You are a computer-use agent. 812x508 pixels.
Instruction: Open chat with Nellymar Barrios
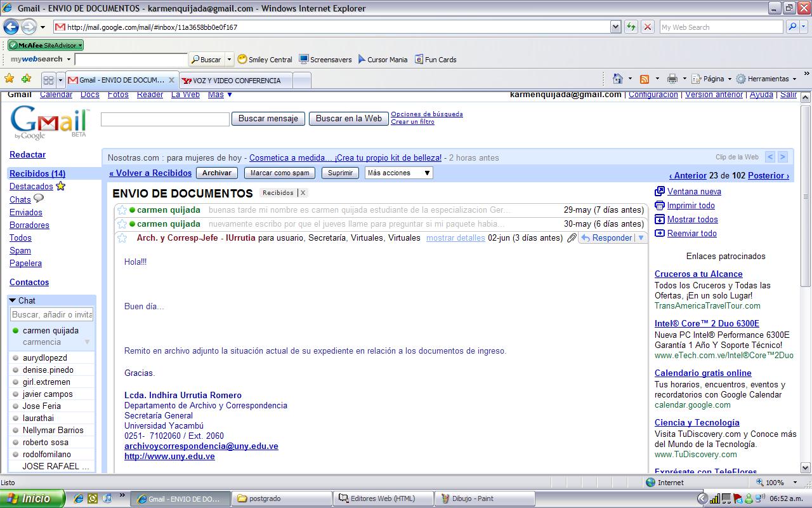(x=53, y=430)
